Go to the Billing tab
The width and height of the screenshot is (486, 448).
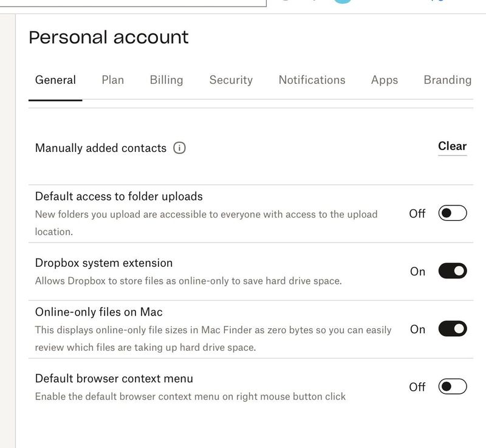(166, 80)
